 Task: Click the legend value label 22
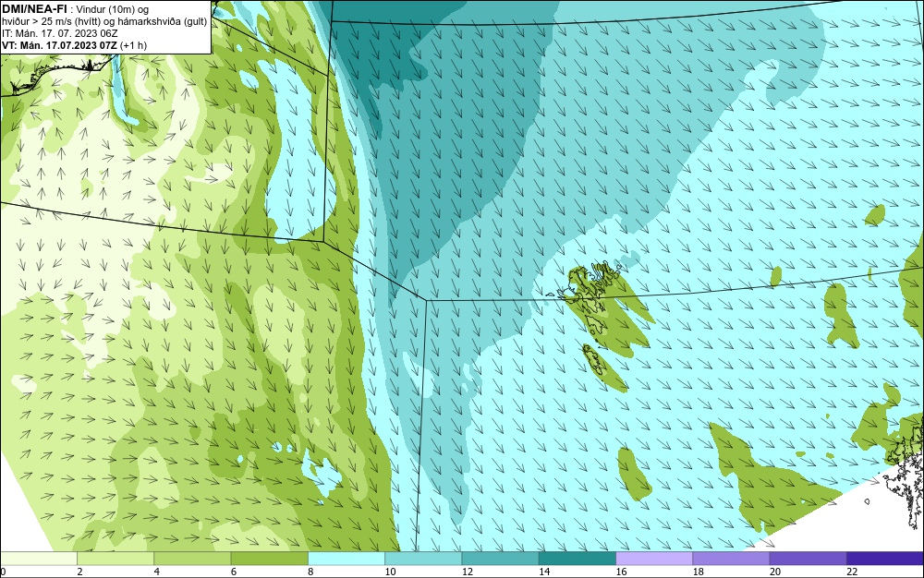852,572
